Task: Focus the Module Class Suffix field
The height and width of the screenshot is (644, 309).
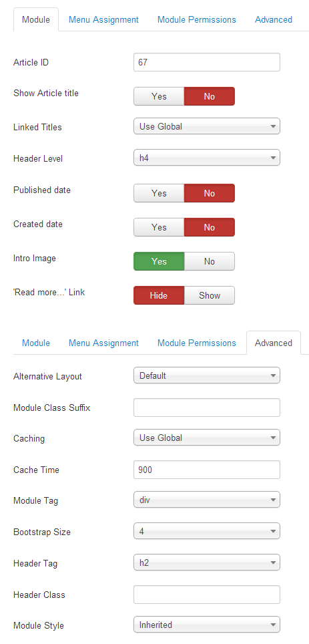Action: click(207, 408)
